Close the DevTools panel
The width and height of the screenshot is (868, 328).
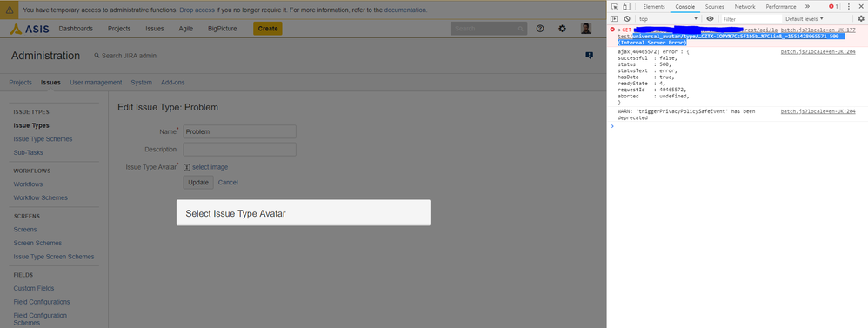[861, 7]
